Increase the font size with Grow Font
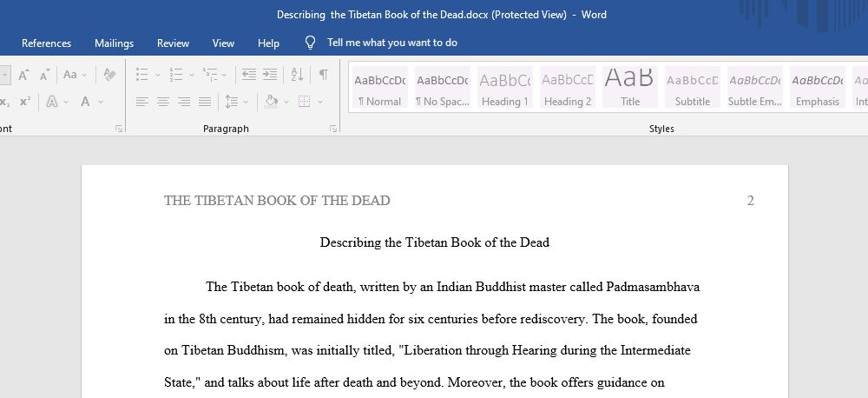 pos(23,75)
